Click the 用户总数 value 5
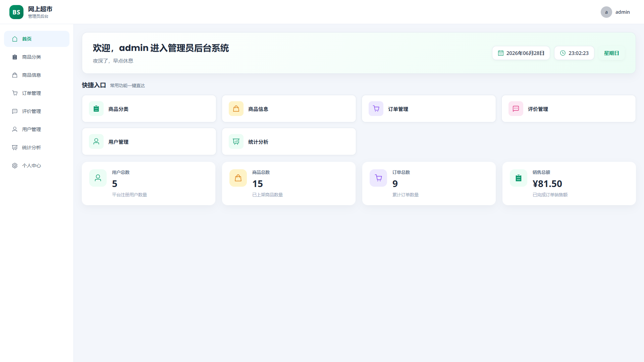This screenshot has height=362, width=644. [x=115, y=184]
